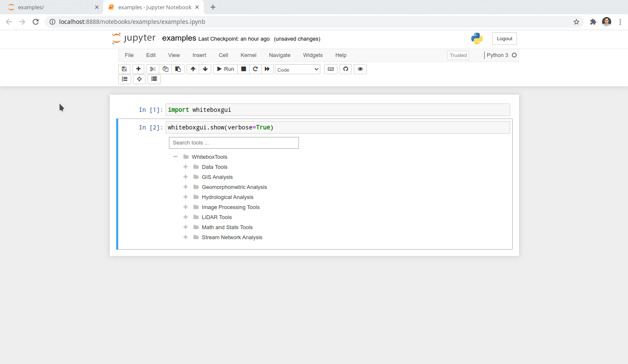Click the Search tools input field

click(x=234, y=143)
